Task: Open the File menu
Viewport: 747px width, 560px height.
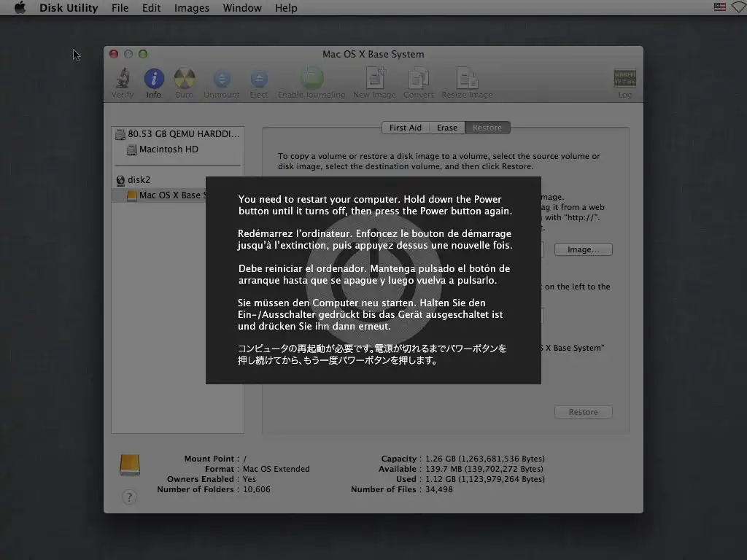Action: coord(120,7)
